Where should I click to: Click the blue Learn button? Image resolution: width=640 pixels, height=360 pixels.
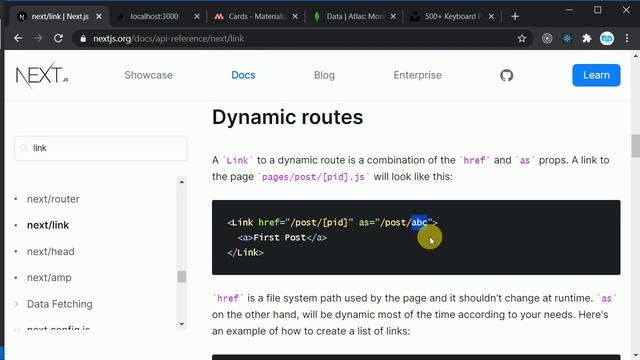point(596,75)
